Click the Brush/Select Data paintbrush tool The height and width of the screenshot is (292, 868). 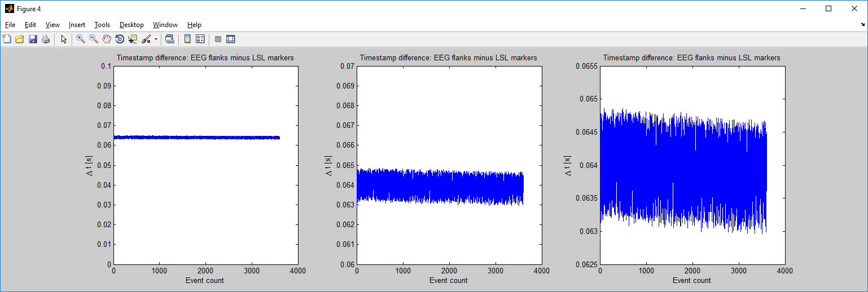point(146,39)
